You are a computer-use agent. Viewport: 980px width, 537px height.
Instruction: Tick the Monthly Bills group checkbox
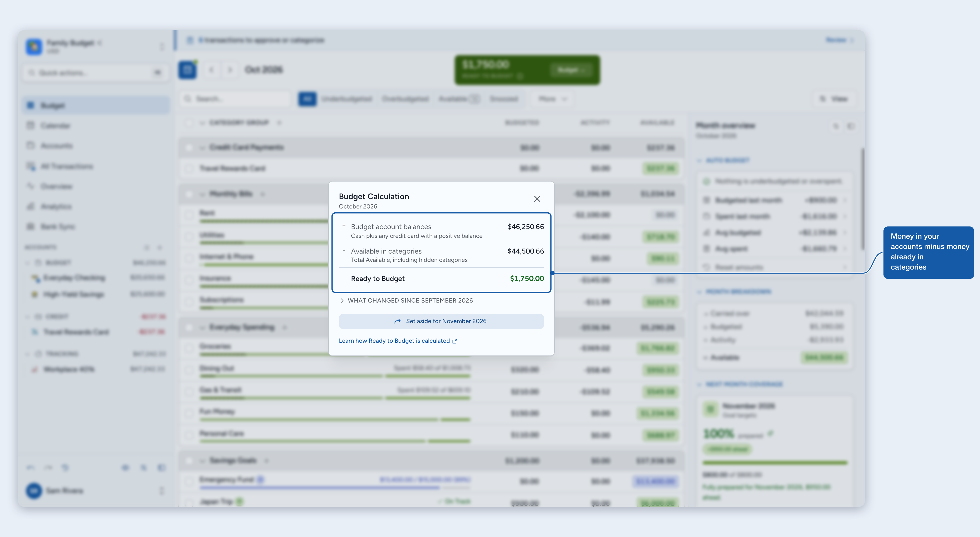click(x=189, y=194)
